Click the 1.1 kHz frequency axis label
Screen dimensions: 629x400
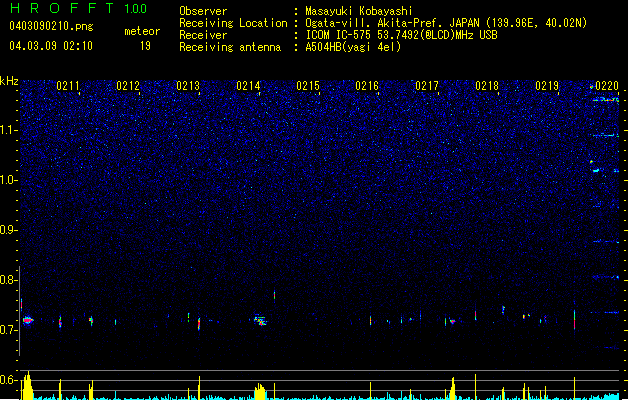click(9, 130)
